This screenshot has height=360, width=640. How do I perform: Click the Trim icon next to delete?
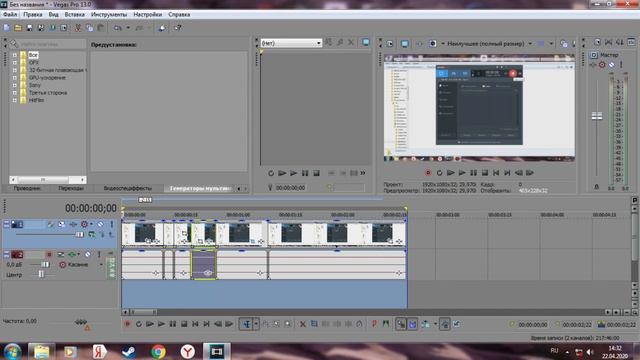click(x=314, y=324)
